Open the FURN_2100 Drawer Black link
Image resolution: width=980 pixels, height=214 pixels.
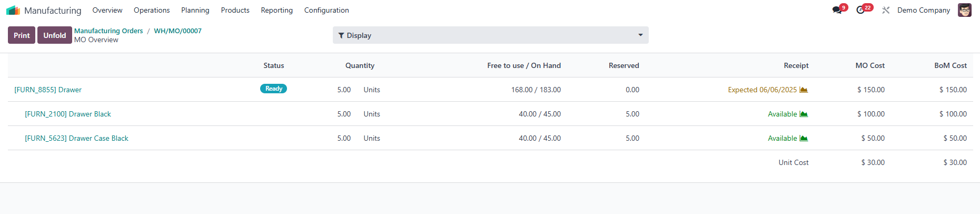click(x=68, y=114)
